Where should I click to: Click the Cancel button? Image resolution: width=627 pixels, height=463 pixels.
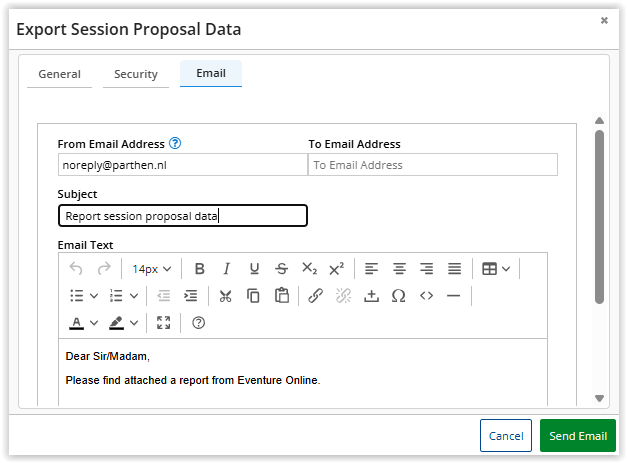coord(506,435)
